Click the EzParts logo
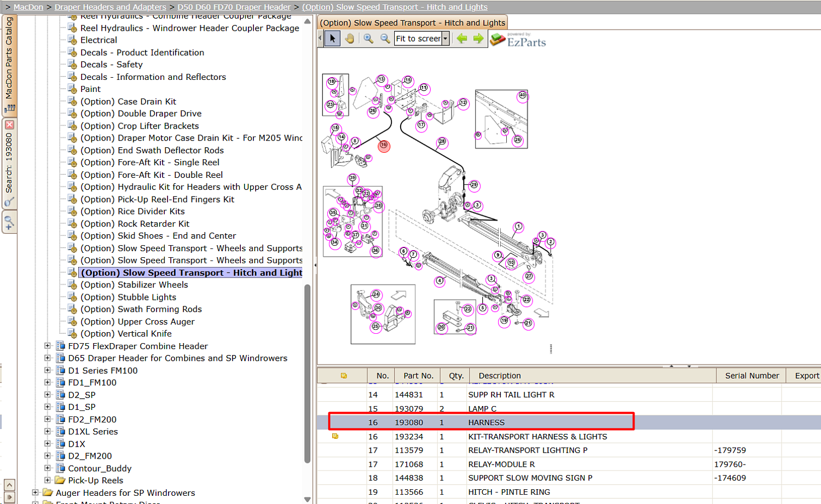This screenshot has height=504, width=821. click(518, 39)
